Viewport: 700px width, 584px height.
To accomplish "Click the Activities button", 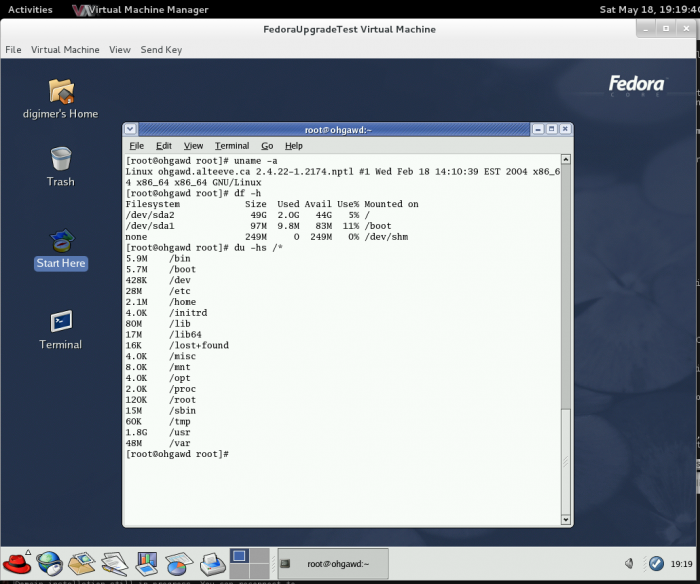I will coord(30,9).
